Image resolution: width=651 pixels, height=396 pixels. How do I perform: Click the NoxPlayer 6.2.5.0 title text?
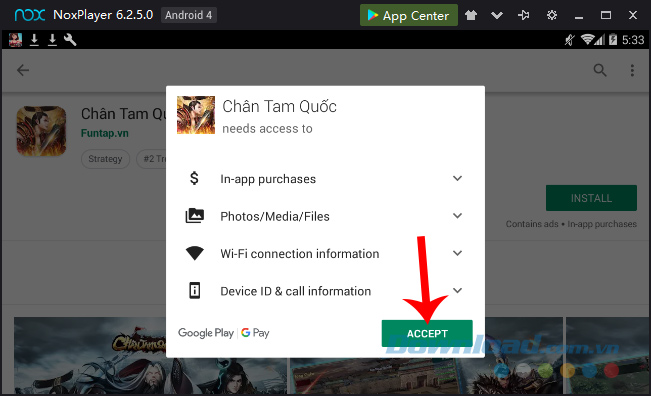click(103, 15)
